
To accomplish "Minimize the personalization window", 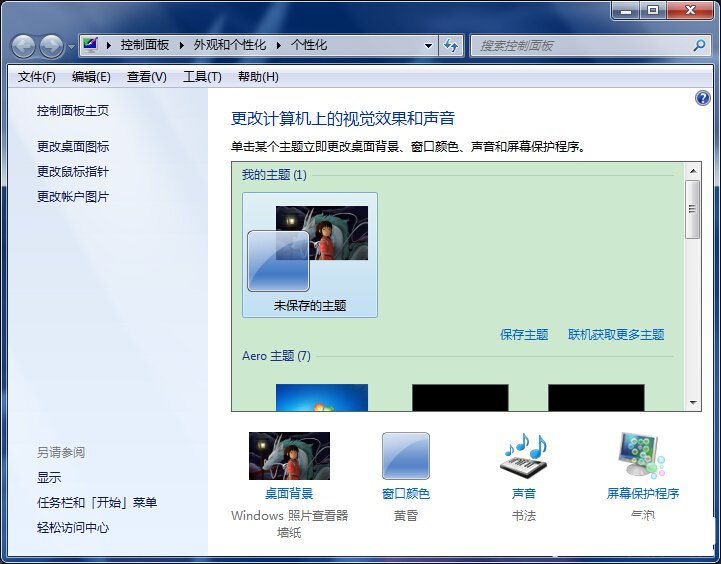I will [626, 10].
